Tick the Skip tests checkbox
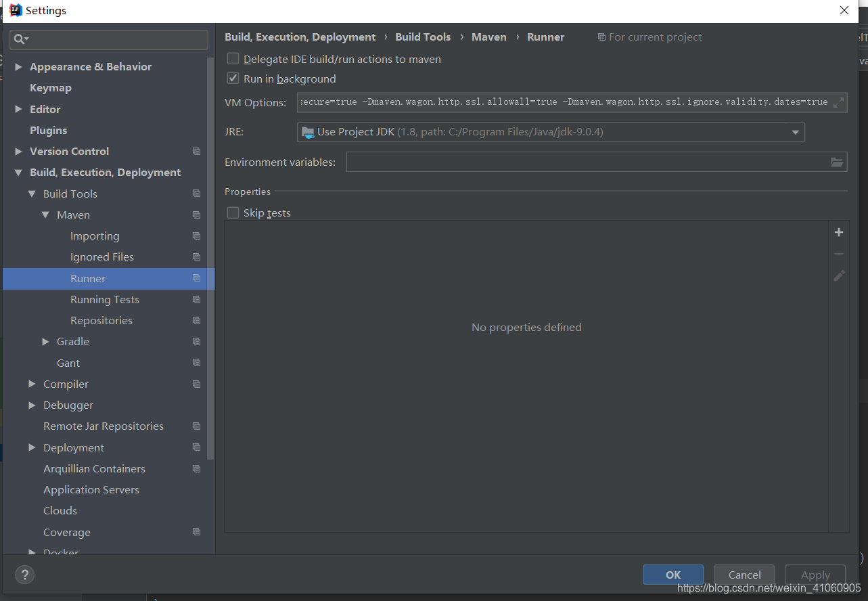 233,213
